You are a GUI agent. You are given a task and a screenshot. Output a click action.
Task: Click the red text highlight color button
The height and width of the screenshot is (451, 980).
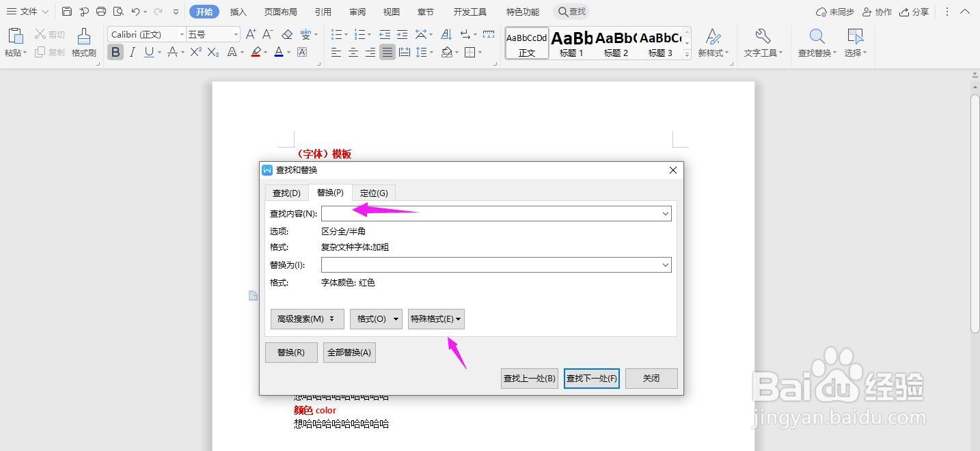[256, 52]
